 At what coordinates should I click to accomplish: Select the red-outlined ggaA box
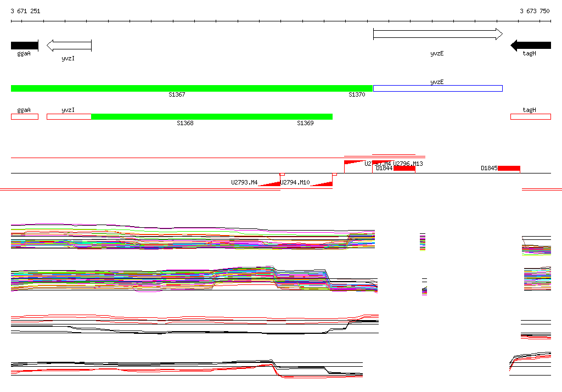25,116
